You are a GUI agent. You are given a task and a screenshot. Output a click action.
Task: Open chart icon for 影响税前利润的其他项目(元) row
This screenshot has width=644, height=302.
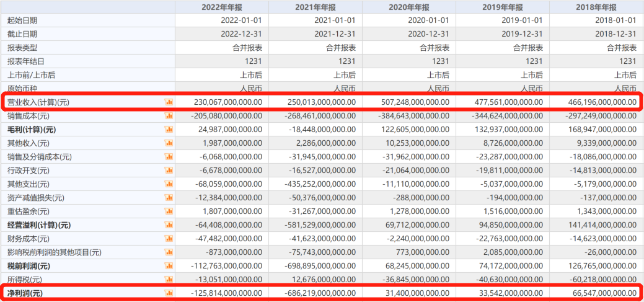click(169, 252)
